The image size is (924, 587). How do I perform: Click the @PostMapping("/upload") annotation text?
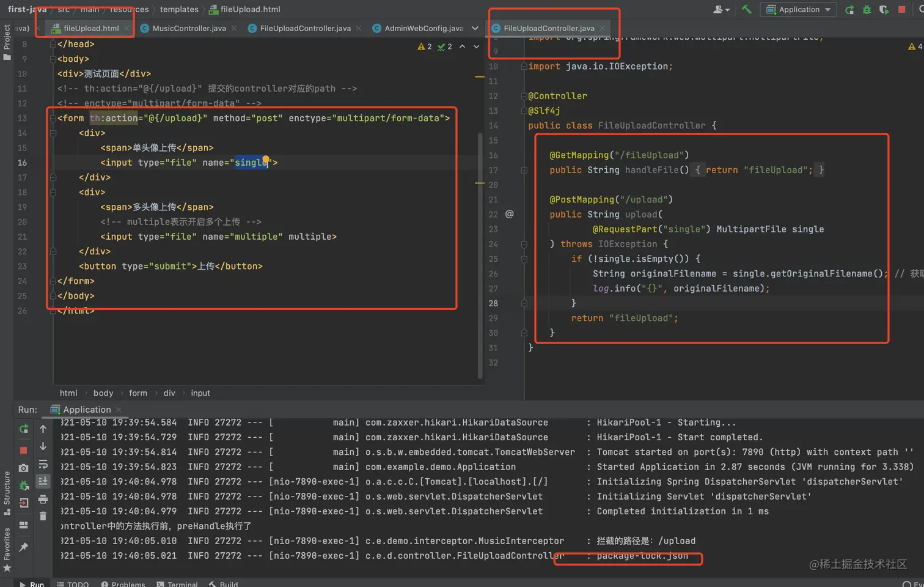(x=611, y=199)
